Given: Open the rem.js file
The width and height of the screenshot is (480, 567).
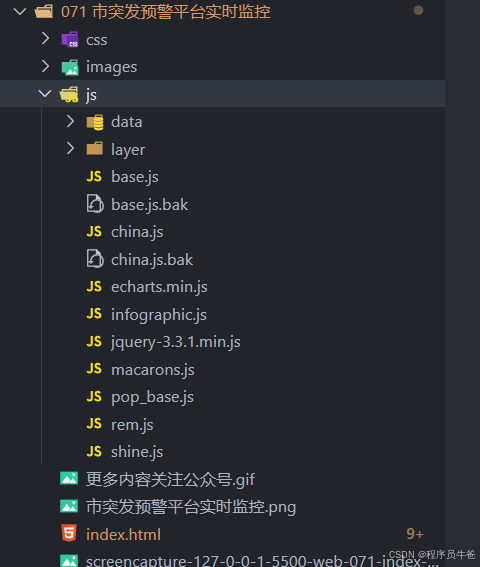Looking at the screenshot, I should pos(132,425).
